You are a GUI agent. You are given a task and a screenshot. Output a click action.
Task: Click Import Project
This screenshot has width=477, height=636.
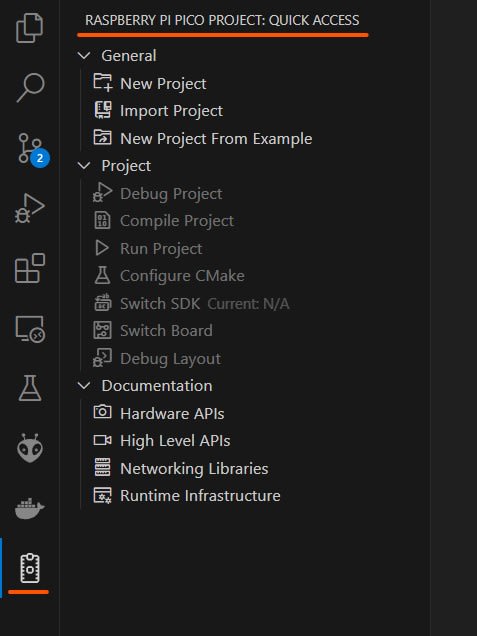(158, 111)
